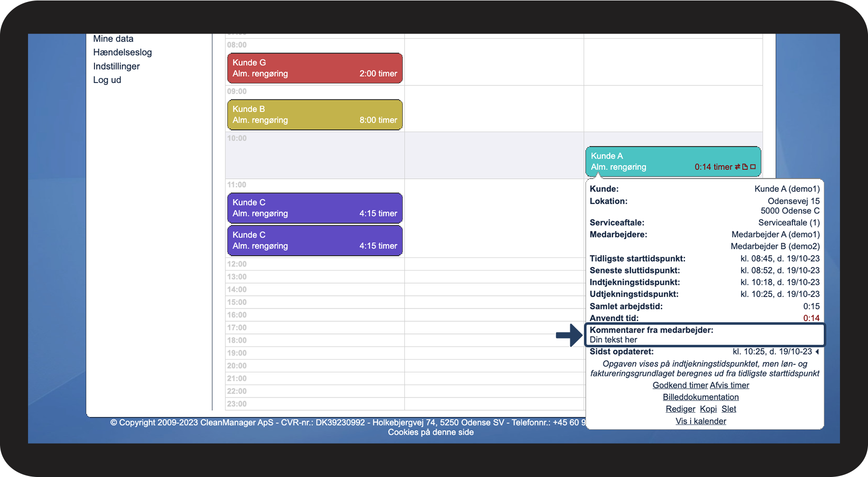Image resolution: width=868 pixels, height=477 pixels.
Task: Click Vis i kalender link
Action: 700,421
